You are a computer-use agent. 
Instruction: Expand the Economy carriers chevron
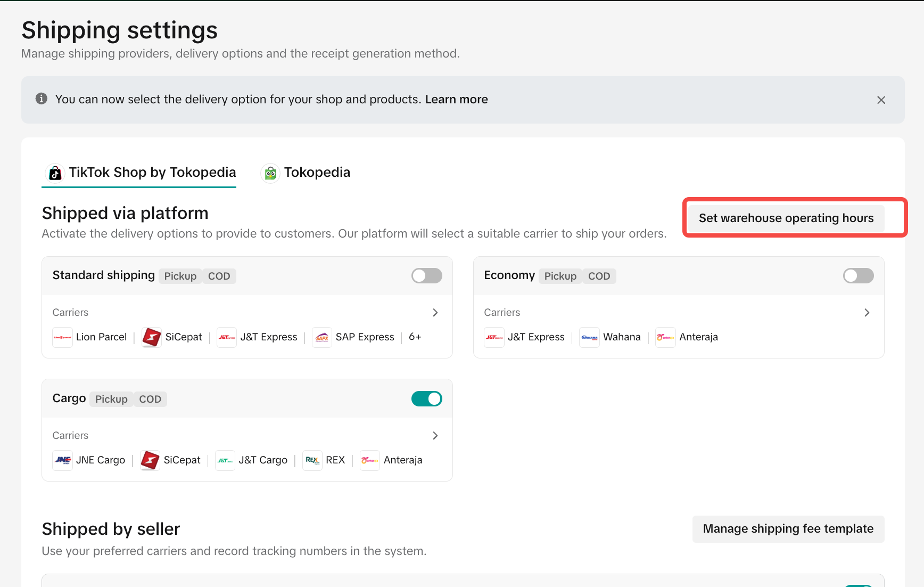point(867,313)
